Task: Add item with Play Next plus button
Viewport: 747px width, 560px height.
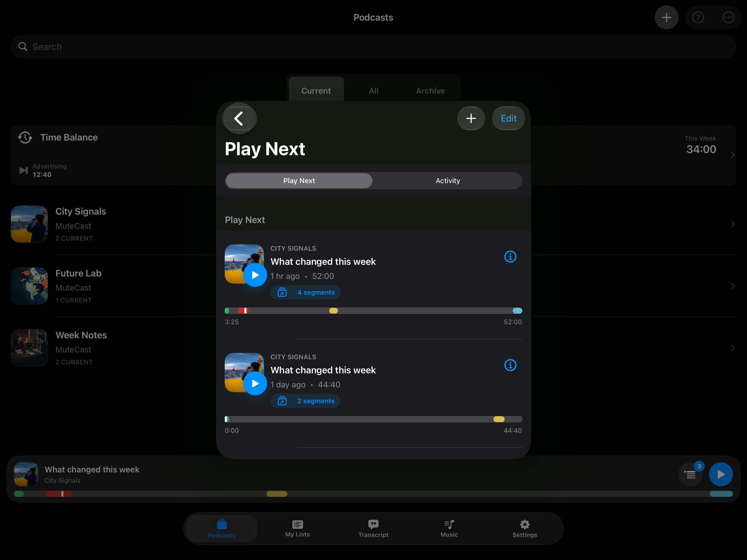Action: click(x=471, y=119)
